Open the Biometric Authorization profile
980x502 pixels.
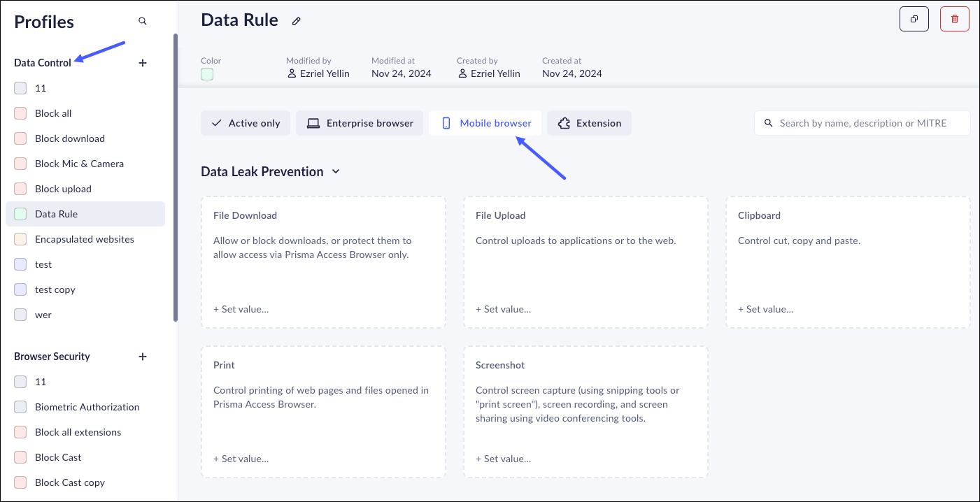87,407
